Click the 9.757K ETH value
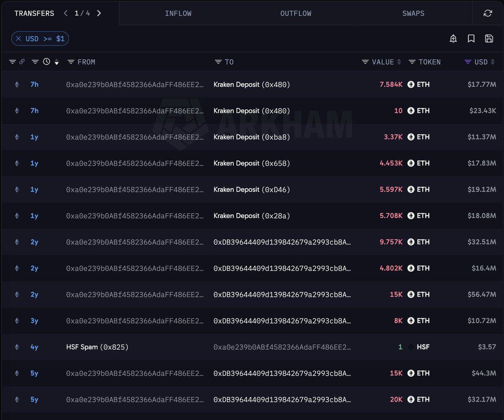This screenshot has width=504, height=420. point(391,242)
